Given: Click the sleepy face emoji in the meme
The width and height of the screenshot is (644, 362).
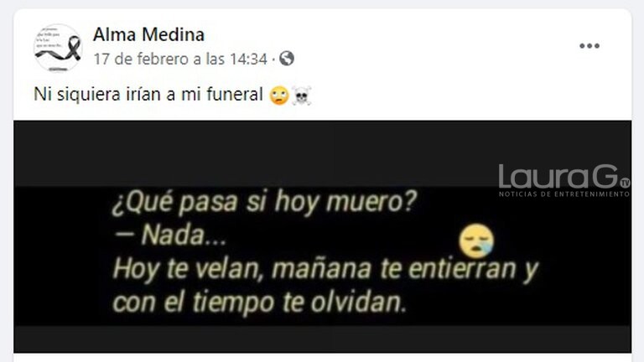Looking at the screenshot, I should (x=476, y=240).
